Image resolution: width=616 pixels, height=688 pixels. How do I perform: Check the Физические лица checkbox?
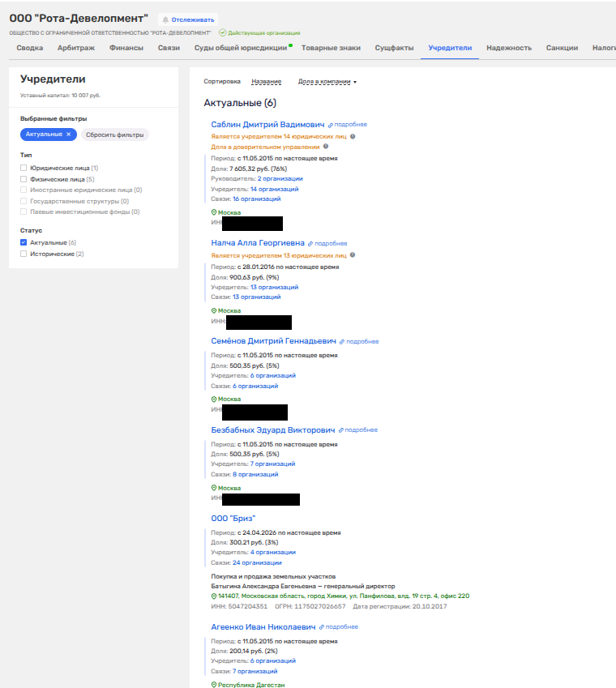[x=24, y=179]
